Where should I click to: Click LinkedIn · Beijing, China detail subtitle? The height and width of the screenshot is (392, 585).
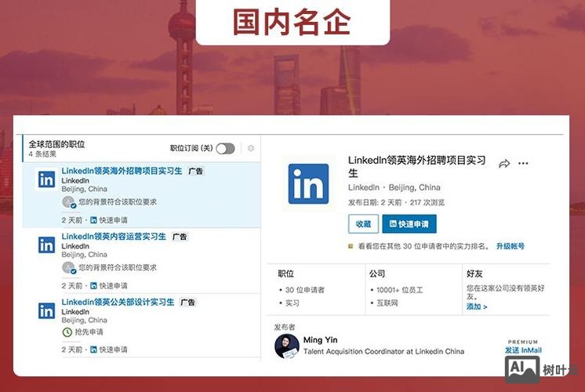pyautogui.click(x=394, y=187)
